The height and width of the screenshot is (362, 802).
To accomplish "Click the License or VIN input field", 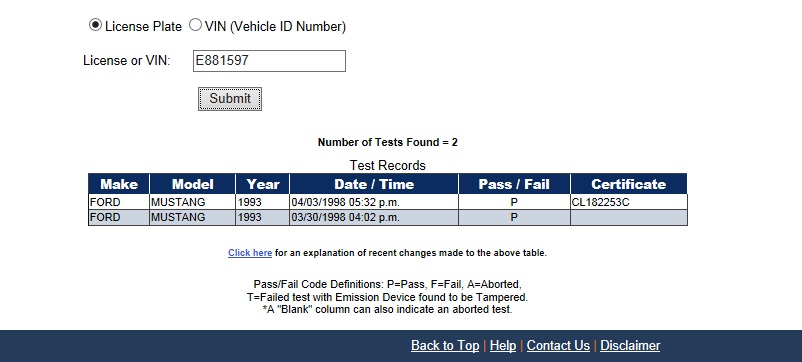I will pyautogui.click(x=269, y=61).
